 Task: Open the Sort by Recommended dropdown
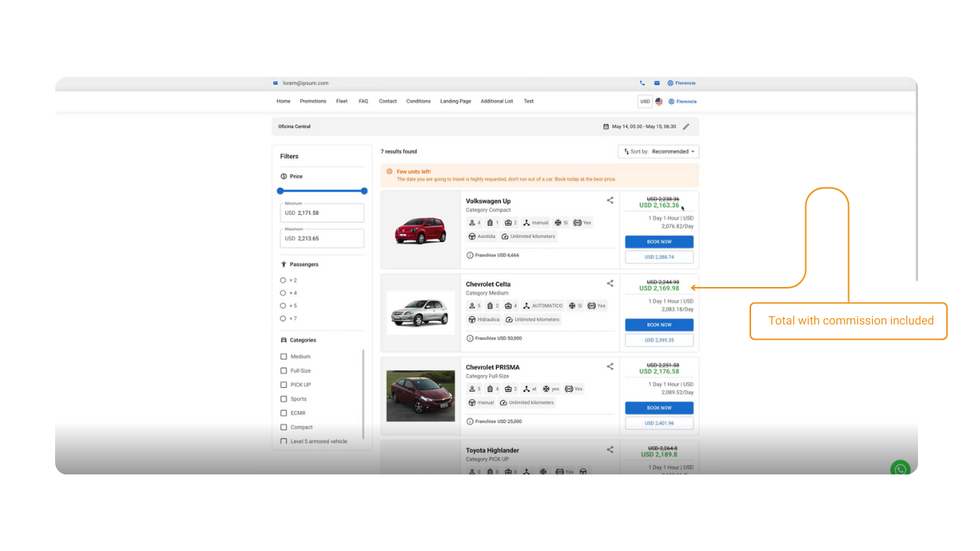(x=658, y=152)
